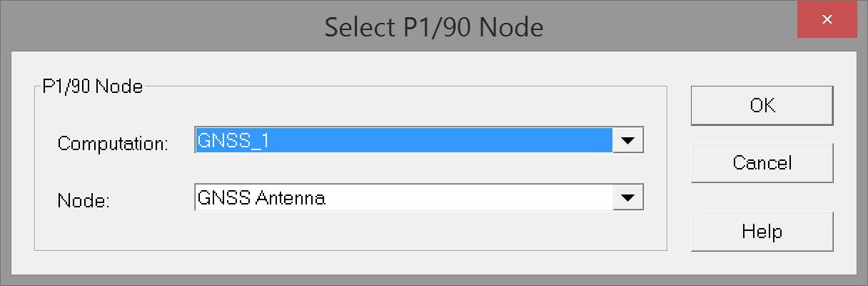Select the GNSS_1 computation field
Image resolution: width=868 pixels, height=286 pixels.
click(x=403, y=141)
